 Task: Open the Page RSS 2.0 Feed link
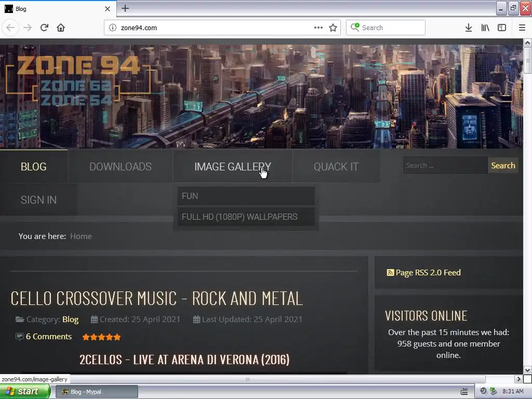[x=428, y=272]
